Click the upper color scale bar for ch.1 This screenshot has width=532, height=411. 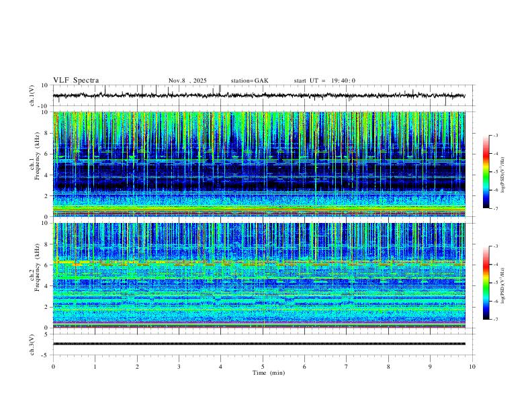pos(486,172)
